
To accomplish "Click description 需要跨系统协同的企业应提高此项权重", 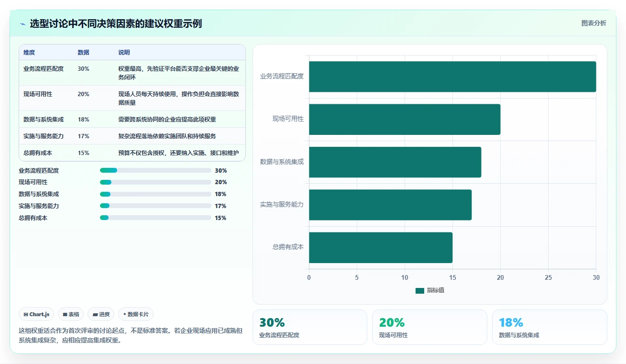I will [x=167, y=120].
